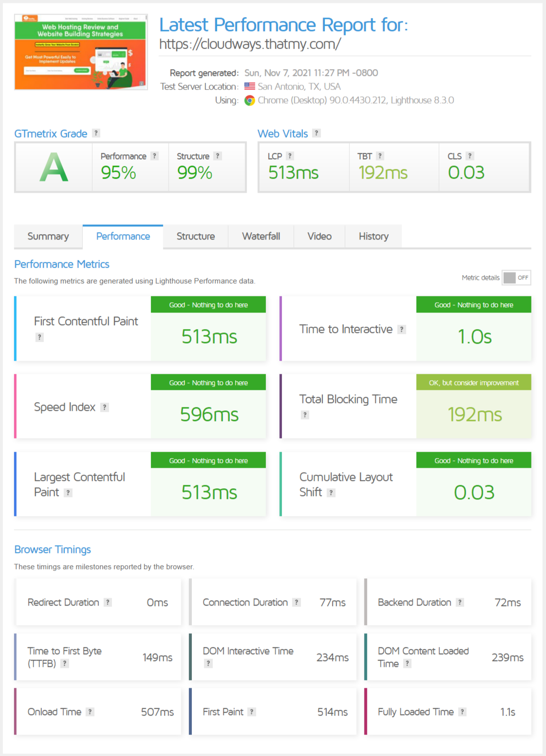Open DOM Interactive Time help icon
This screenshot has height=756, width=546.
[x=208, y=664]
